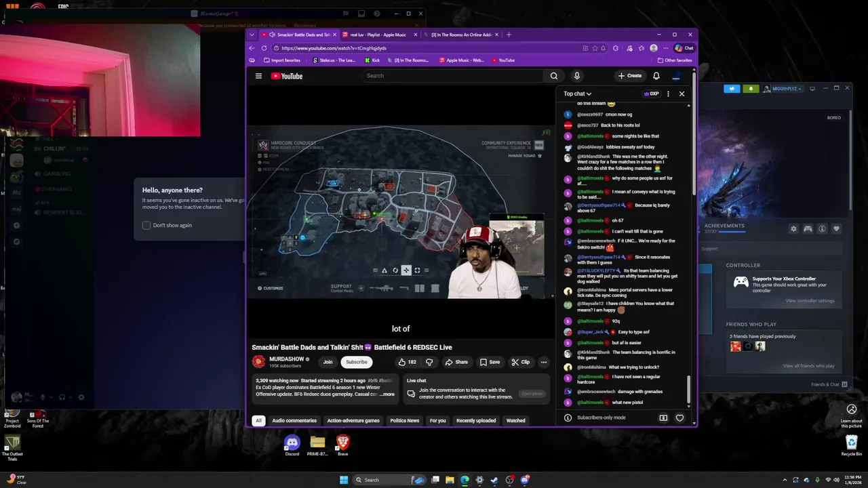Open YouTube notifications bell
The width and height of the screenshot is (868, 488).
(x=656, y=76)
